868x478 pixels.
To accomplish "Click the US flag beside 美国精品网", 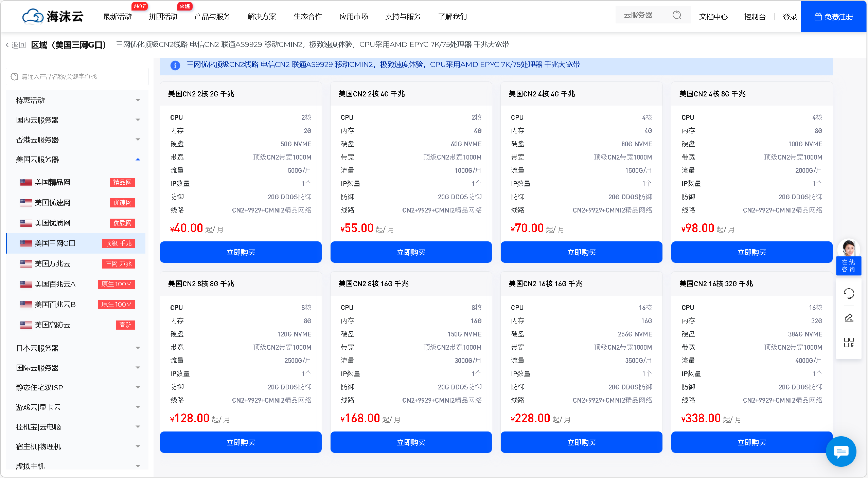I will click(26, 182).
